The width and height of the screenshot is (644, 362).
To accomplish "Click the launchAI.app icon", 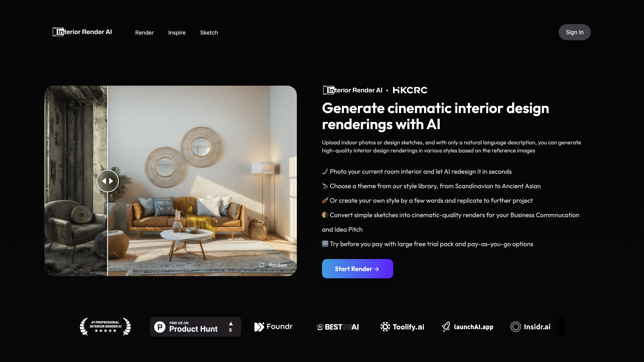I will (x=468, y=326).
